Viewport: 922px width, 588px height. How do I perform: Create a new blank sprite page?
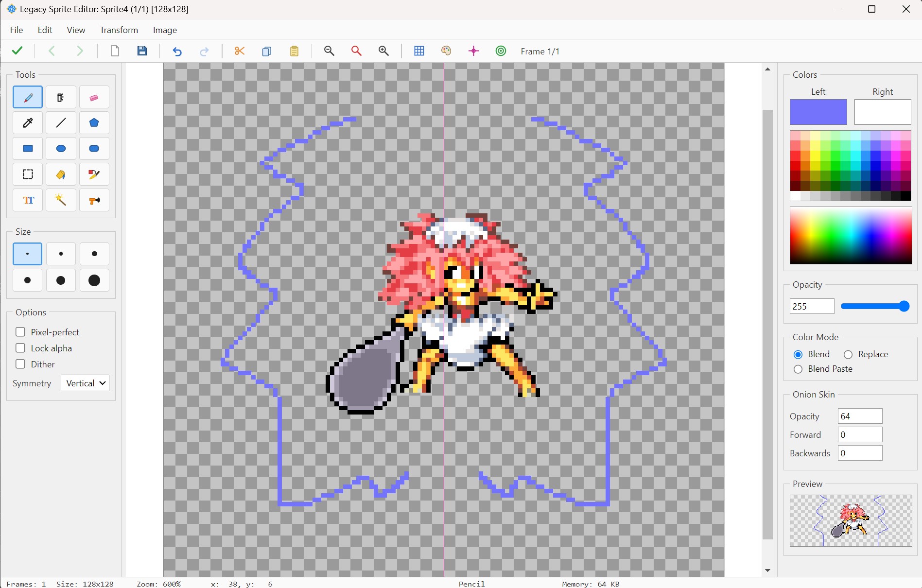tap(115, 51)
